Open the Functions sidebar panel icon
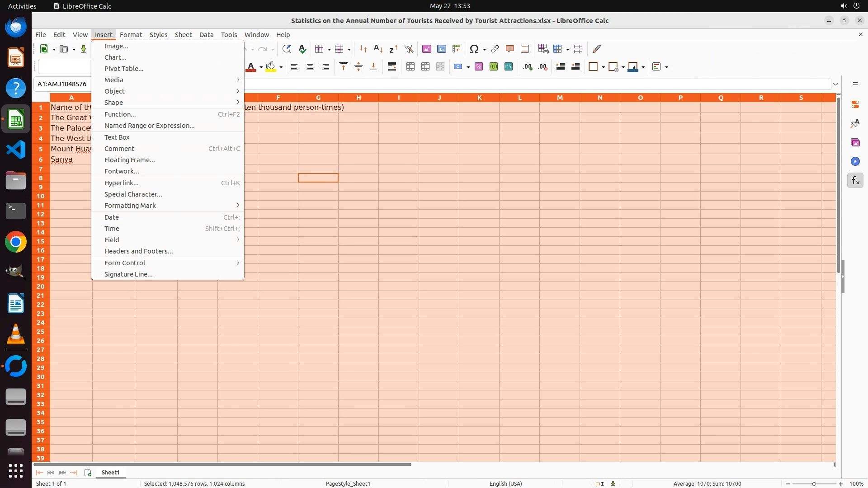The image size is (868, 488). pos(855,181)
